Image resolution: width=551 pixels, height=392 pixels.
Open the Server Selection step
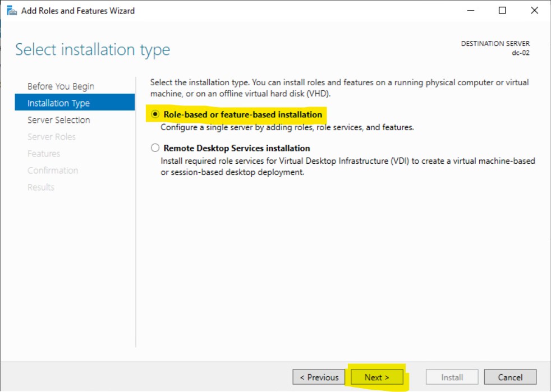click(58, 120)
